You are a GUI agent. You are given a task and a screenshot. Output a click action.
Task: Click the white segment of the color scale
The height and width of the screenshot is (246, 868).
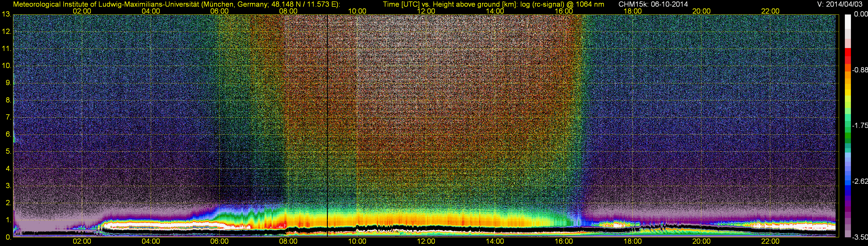[848, 22]
